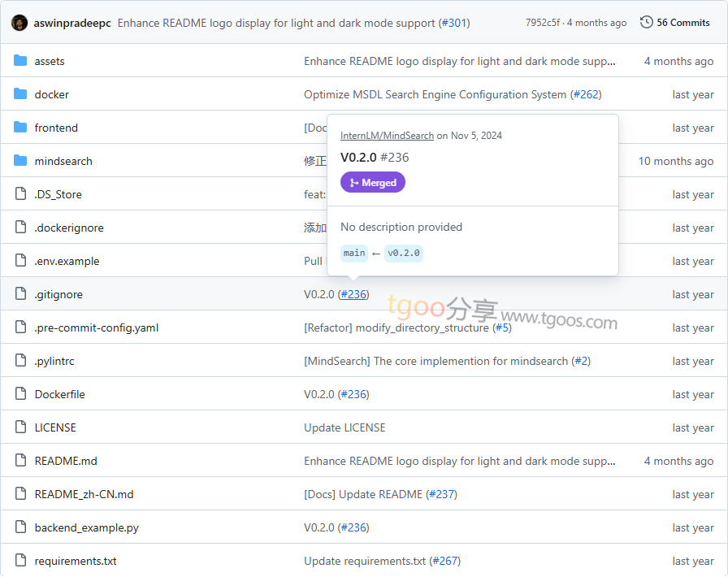Open requirements.txt file
Viewport: 728px width, 577px height.
click(76, 561)
